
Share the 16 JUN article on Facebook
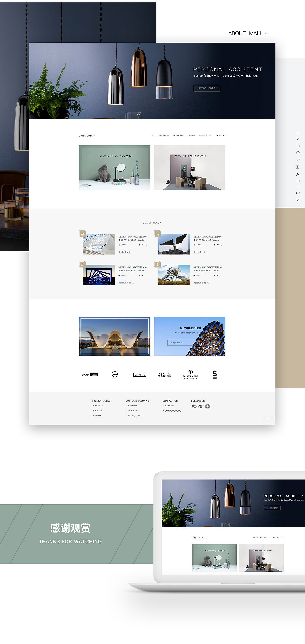coord(214,275)
